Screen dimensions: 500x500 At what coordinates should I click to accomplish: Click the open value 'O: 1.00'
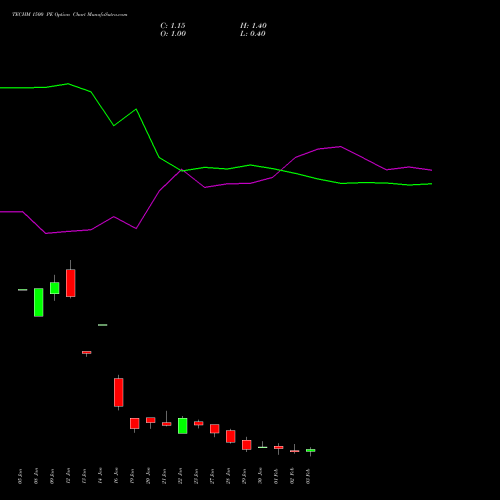coord(173,34)
